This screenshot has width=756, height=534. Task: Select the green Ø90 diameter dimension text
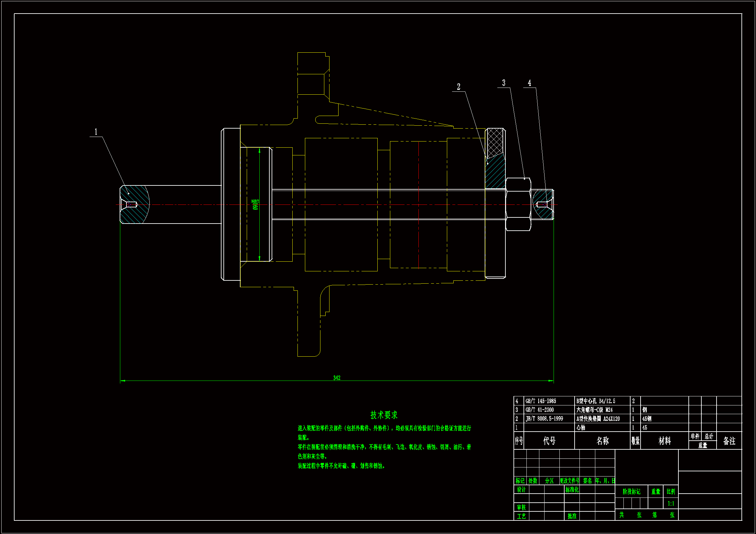[255, 204]
